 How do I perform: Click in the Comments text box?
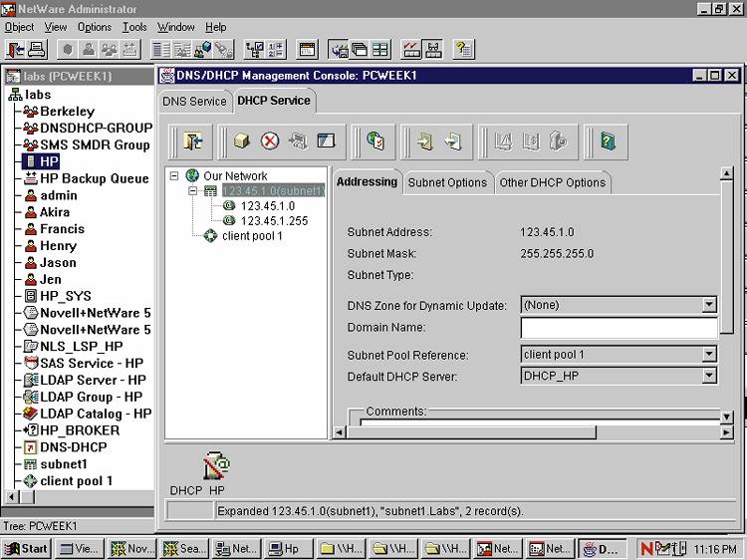(540, 421)
